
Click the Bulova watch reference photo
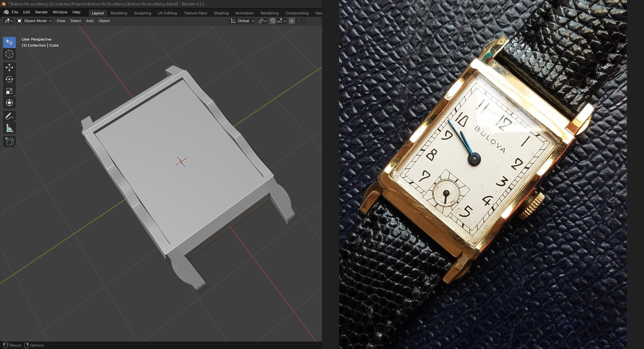point(483,174)
